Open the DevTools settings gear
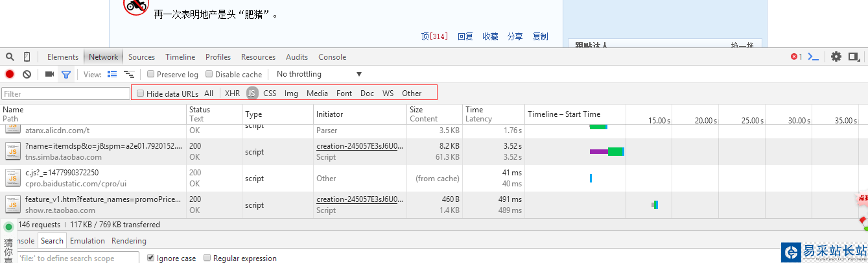 pos(836,56)
